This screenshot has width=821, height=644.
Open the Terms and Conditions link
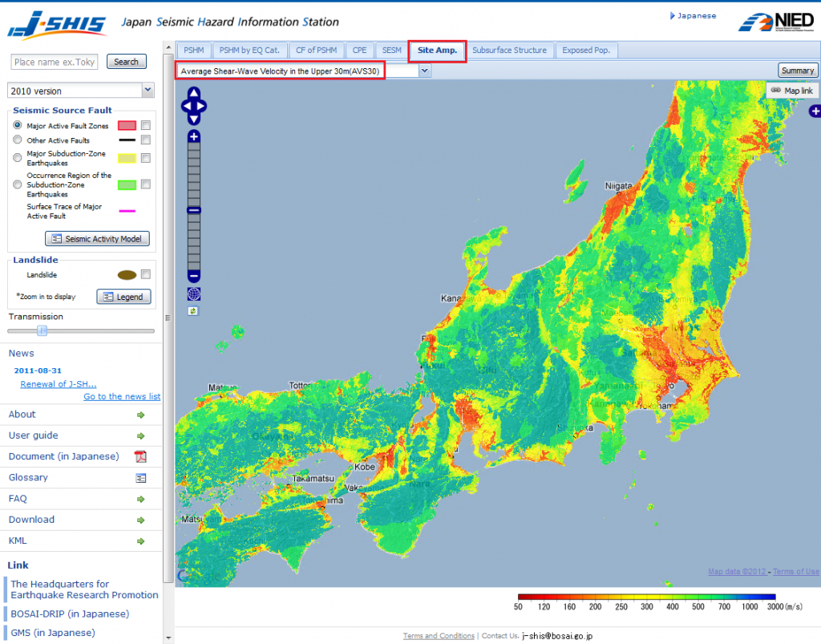pyautogui.click(x=439, y=635)
